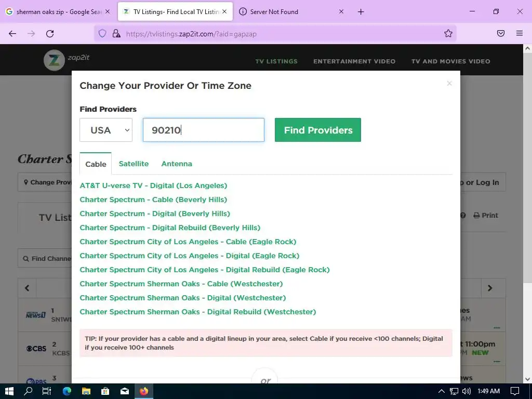Open Windows taskbar search

click(x=28, y=391)
